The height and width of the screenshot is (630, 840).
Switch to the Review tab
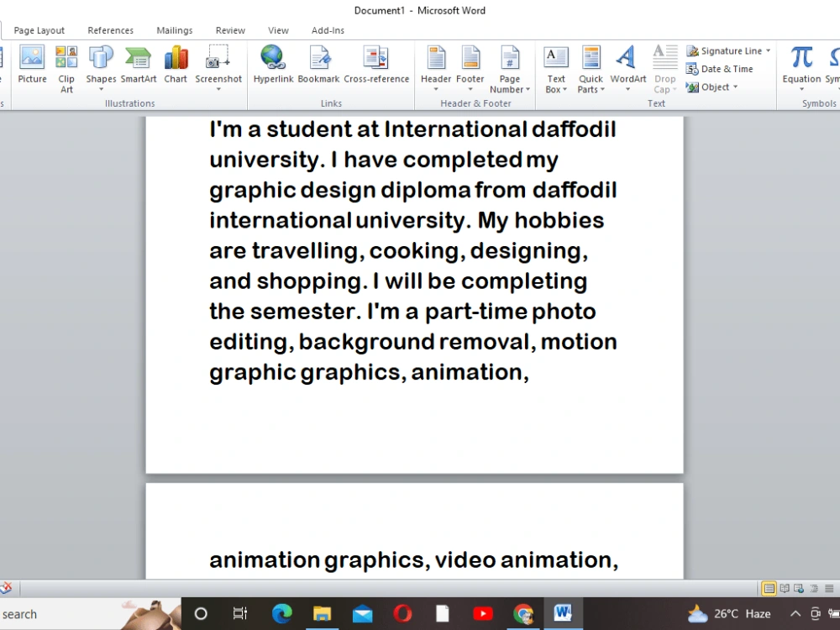point(230,30)
